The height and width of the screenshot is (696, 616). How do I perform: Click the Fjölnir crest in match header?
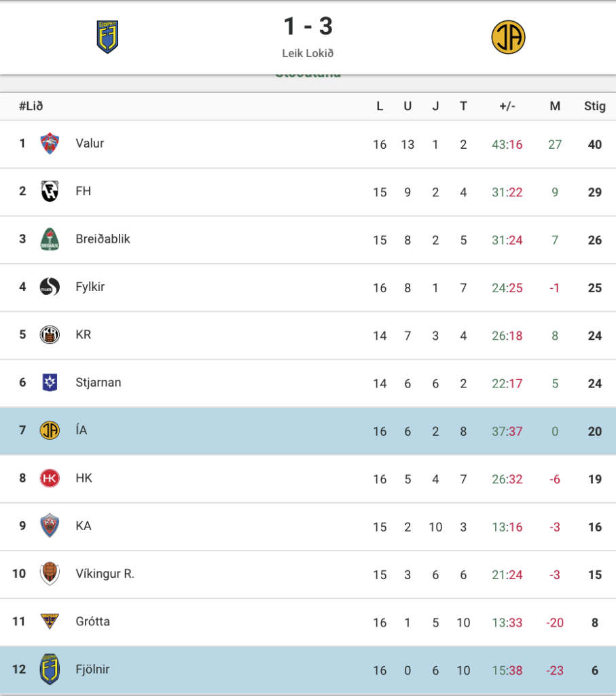click(x=107, y=37)
